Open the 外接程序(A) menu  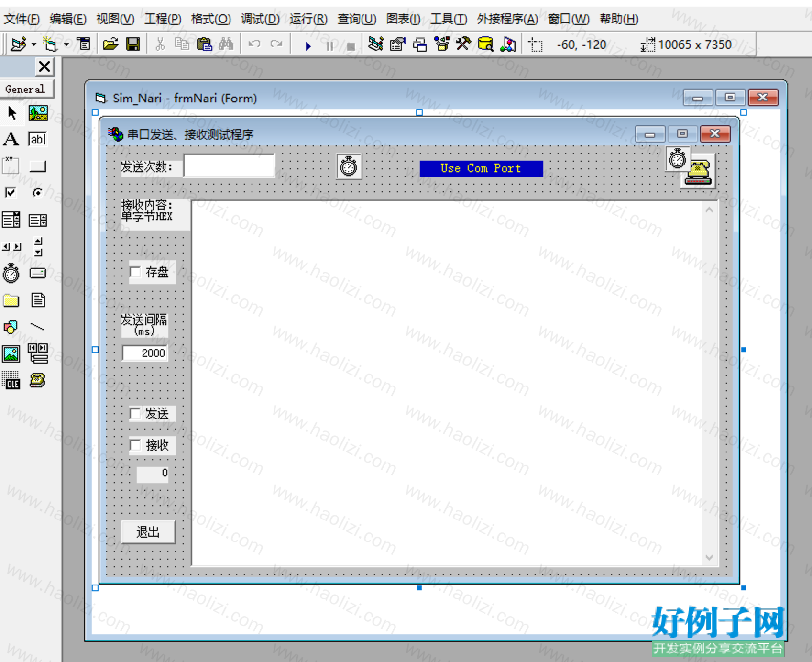coord(507,19)
